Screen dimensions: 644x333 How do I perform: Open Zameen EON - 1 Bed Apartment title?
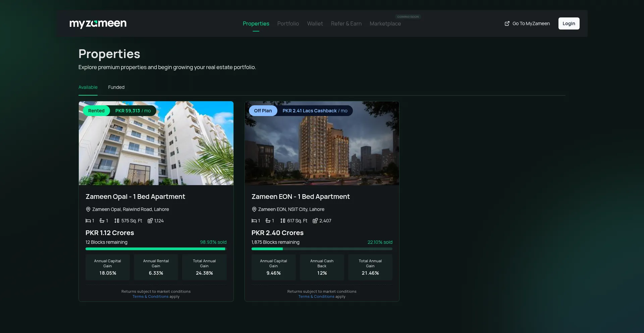pos(301,197)
